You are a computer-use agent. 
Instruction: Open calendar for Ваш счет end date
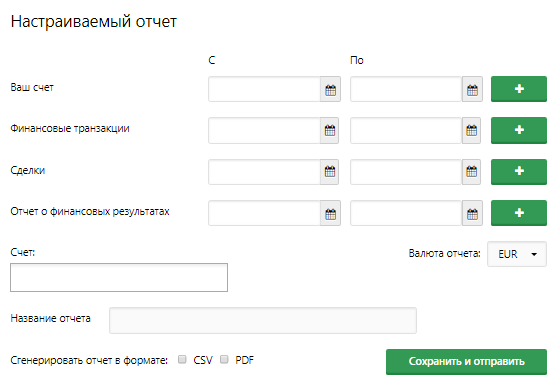[472, 89]
